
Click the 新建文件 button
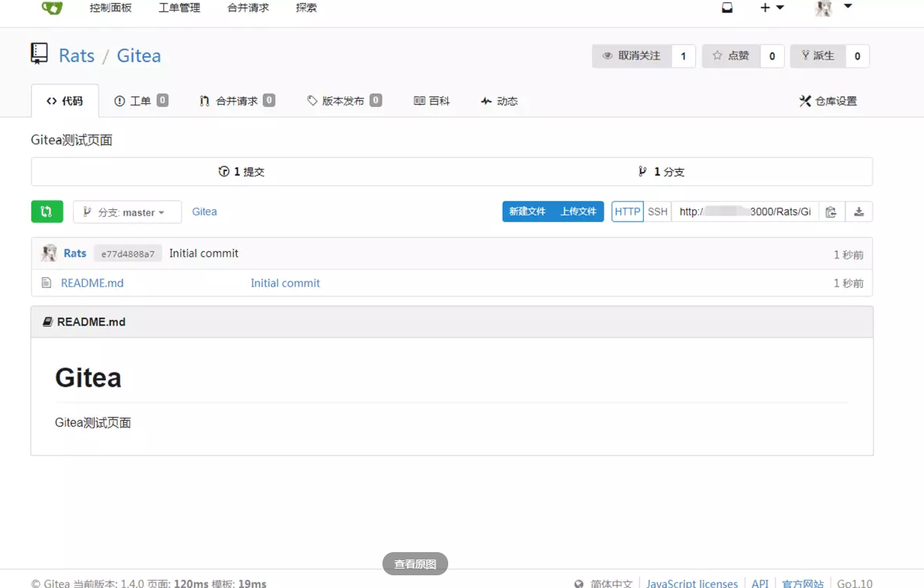528,211
